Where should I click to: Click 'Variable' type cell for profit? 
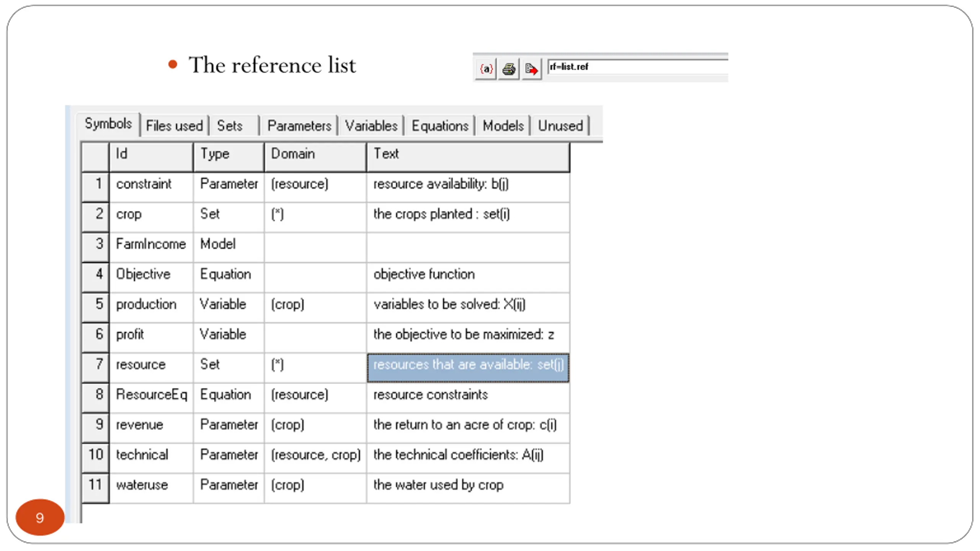(229, 337)
